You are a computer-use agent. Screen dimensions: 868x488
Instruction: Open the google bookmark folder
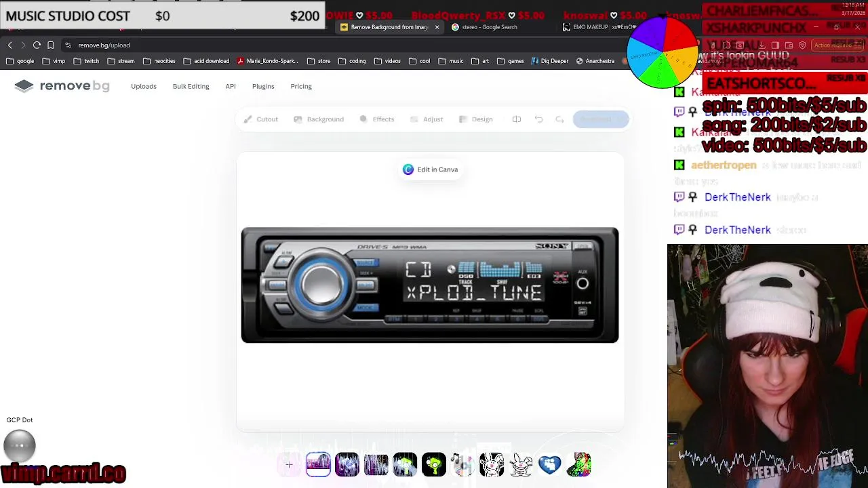click(20, 61)
